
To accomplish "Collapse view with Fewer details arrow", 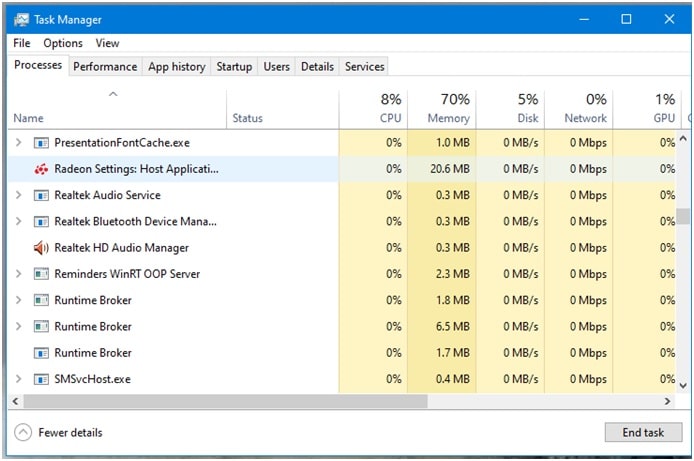I will [x=23, y=432].
